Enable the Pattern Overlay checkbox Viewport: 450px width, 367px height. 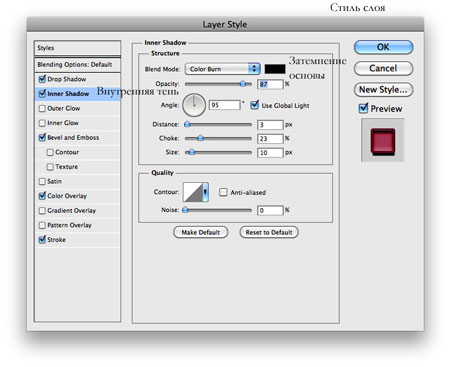[42, 225]
